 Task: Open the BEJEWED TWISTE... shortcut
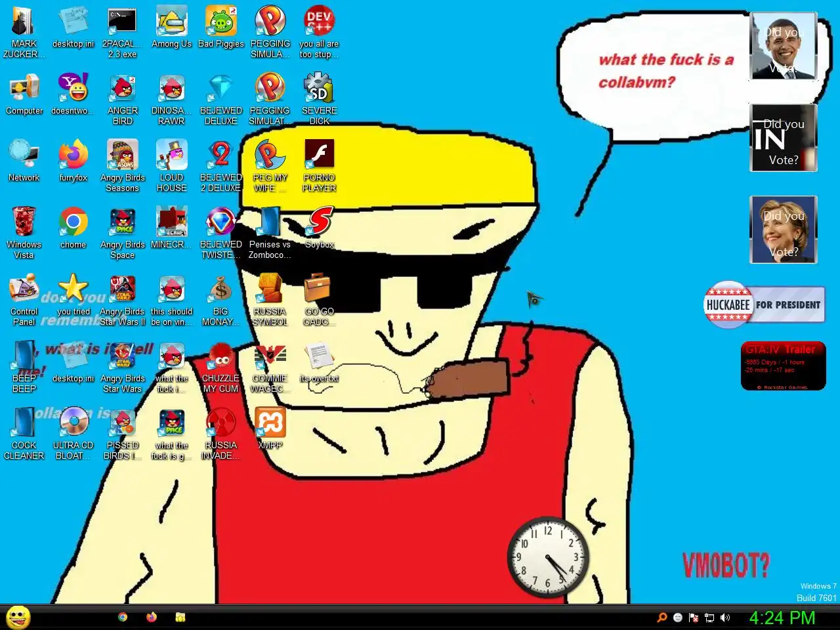coord(220,233)
